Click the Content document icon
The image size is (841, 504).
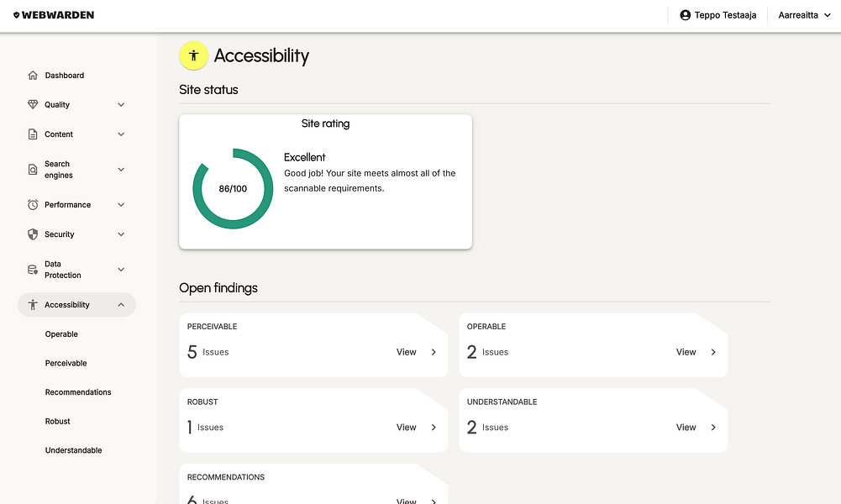point(33,134)
